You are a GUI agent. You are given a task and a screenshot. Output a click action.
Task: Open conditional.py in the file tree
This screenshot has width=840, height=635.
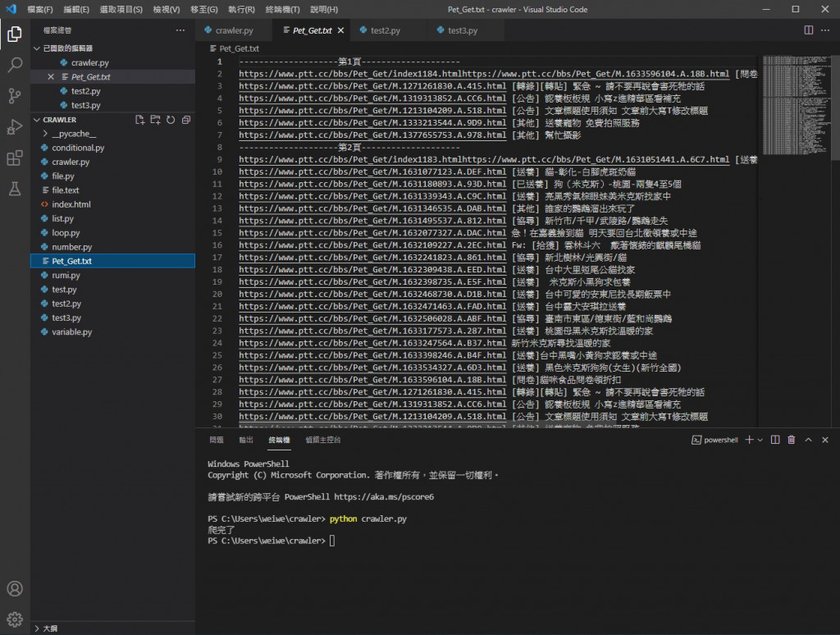[x=112, y=148]
